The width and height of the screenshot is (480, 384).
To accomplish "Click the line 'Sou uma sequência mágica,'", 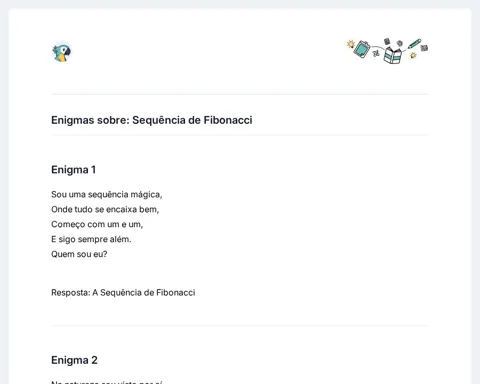I will click(107, 194).
